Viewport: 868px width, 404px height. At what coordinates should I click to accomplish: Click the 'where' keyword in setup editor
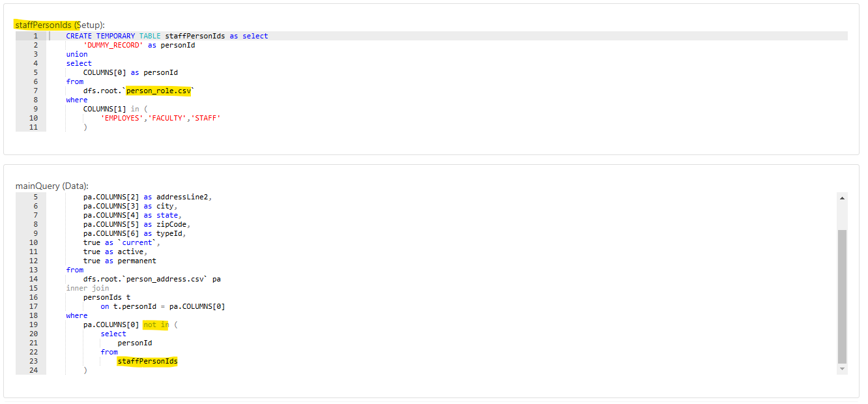coord(77,100)
